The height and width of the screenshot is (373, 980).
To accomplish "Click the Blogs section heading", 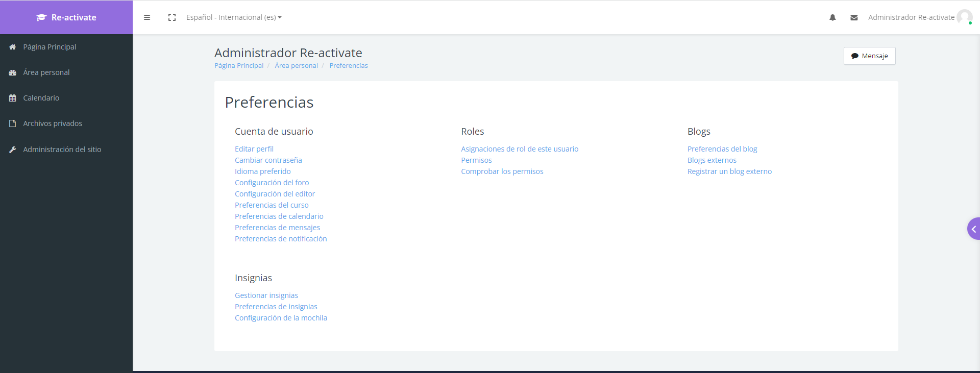I will click(699, 132).
